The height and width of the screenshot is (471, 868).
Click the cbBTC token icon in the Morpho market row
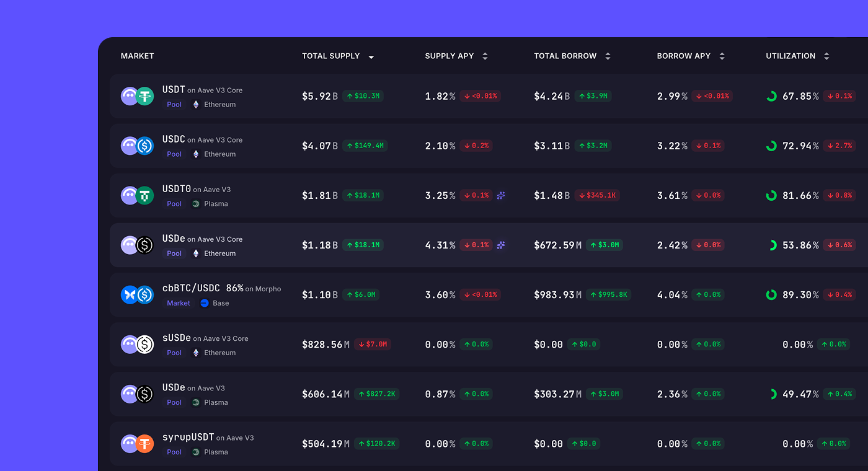tap(129, 294)
